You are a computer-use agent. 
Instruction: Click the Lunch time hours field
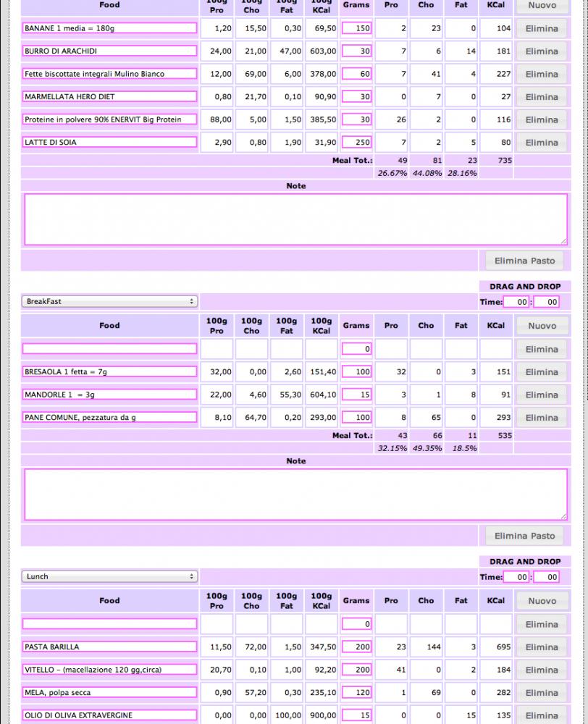tap(516, 577)
